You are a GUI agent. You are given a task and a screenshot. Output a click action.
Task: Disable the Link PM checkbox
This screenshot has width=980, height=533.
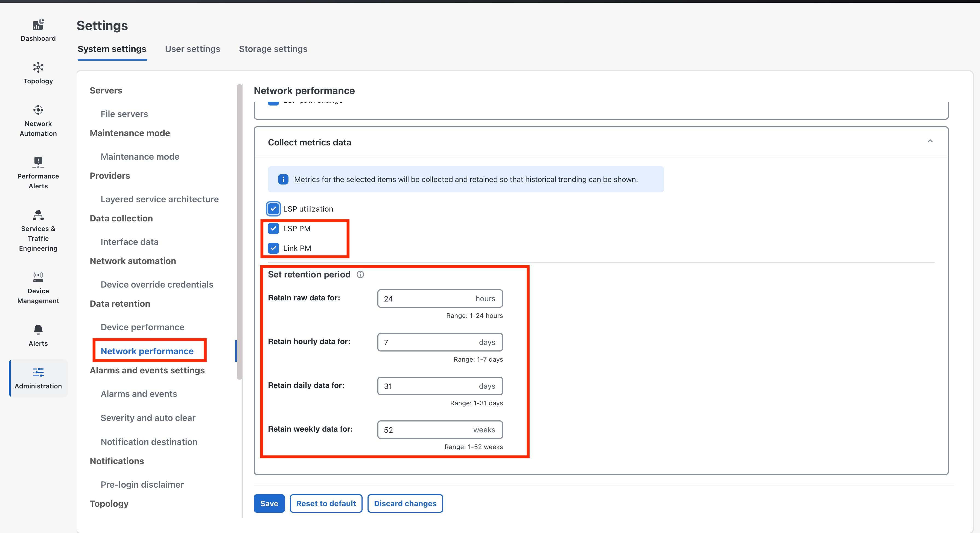(273, 248)
